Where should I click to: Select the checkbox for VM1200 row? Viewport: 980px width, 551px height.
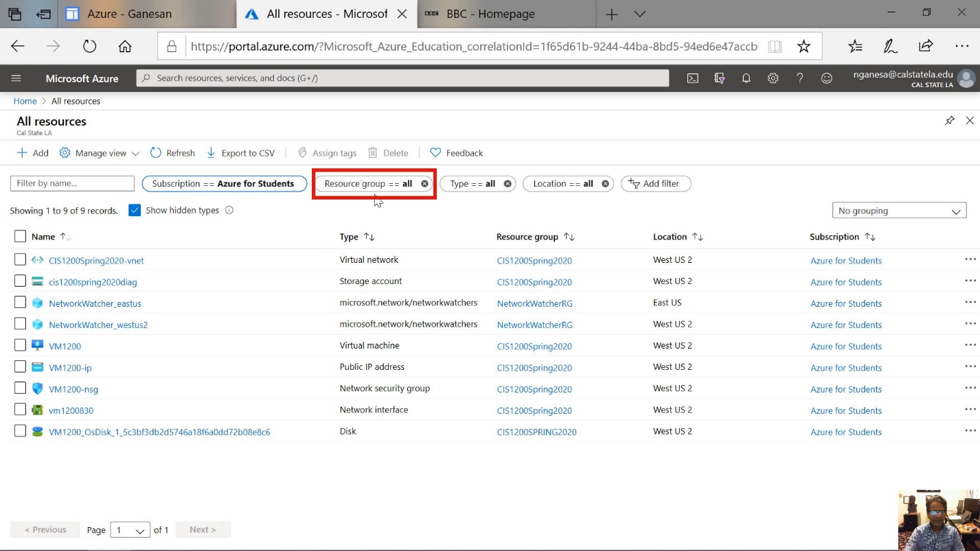20,345
